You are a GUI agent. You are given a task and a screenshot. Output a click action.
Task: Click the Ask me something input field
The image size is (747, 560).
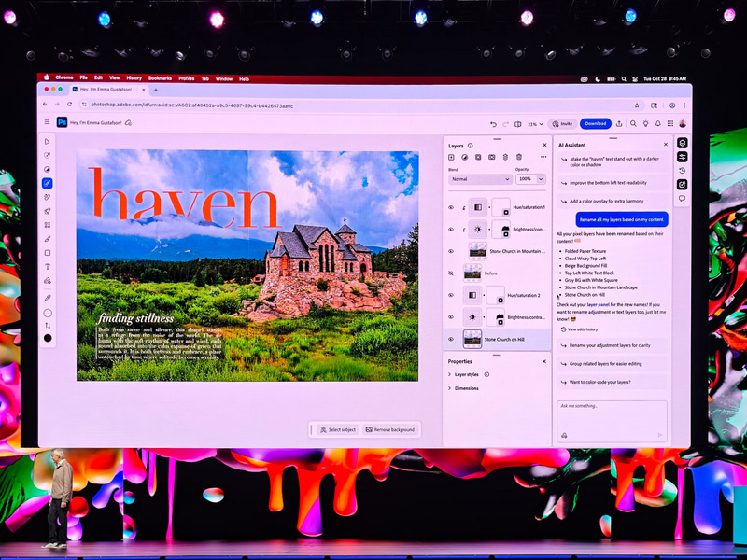(612, 417)
